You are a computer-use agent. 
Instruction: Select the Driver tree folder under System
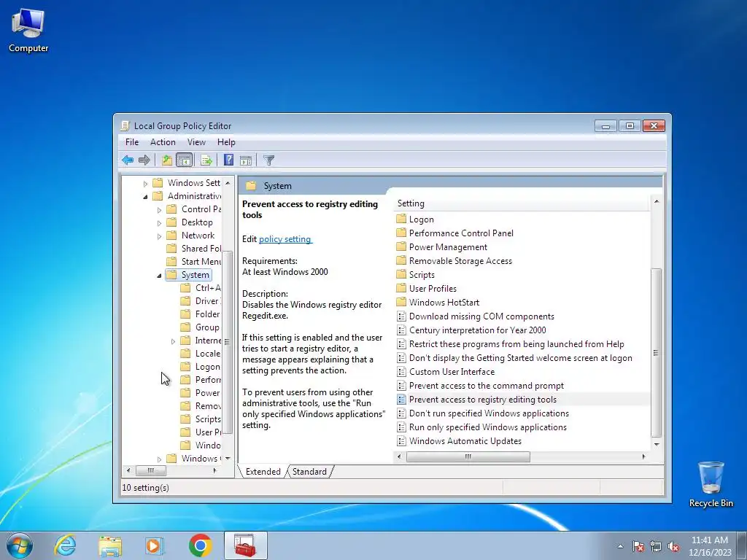[x=201, y=301]
